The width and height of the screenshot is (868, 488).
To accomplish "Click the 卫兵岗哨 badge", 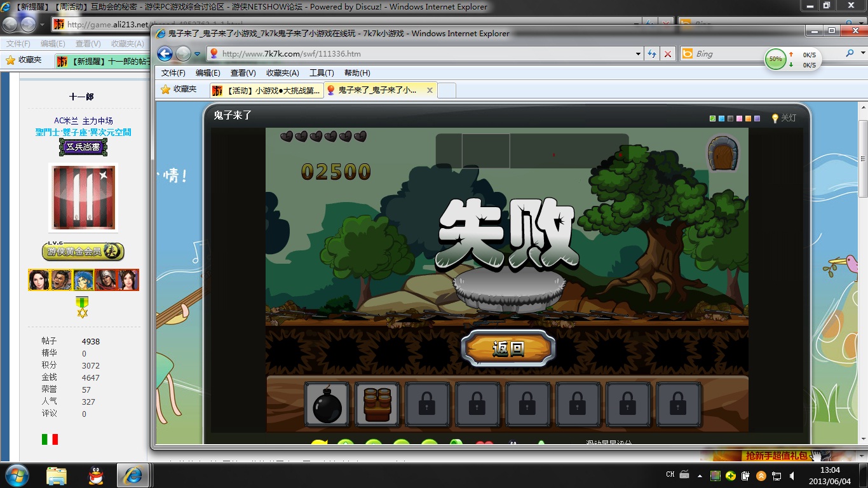I will [x=83, y=147].
